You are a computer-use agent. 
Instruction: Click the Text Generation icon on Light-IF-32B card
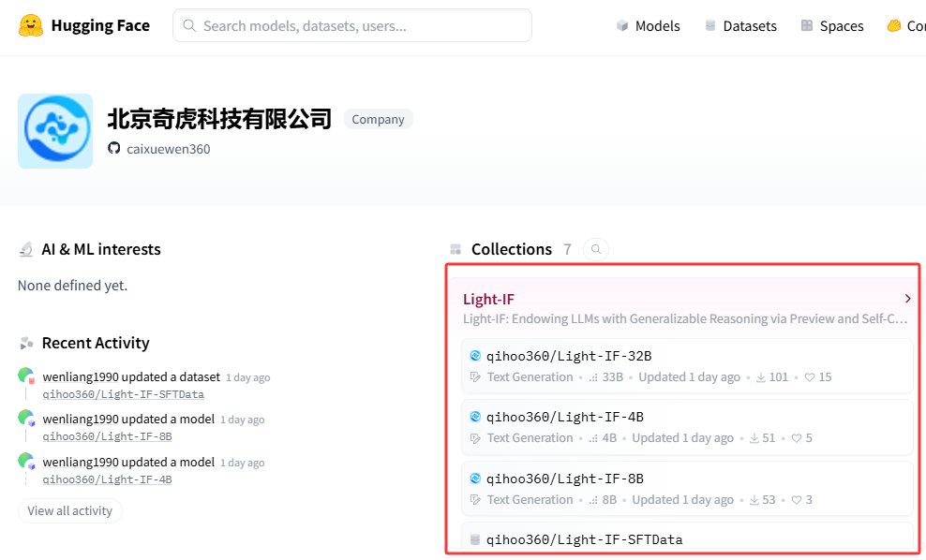[x=475, y=377]
